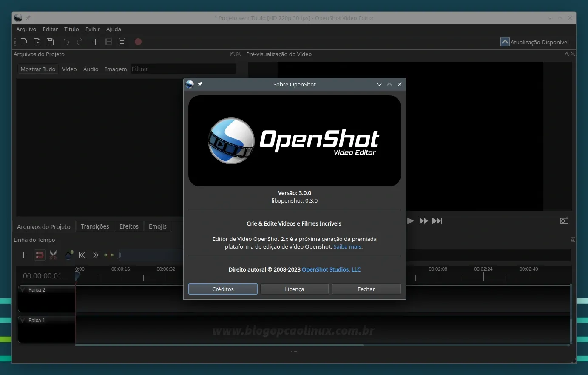Screen dimensions: 588x375
Task: Open the Faixa 2 track dropdown arrow
Action: [x=23, y=290]
